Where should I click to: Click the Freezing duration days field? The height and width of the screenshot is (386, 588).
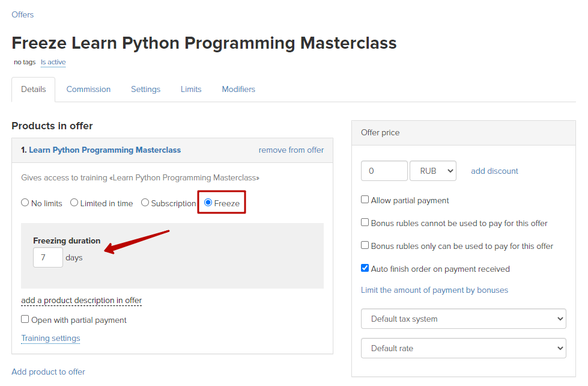point(48,257)
